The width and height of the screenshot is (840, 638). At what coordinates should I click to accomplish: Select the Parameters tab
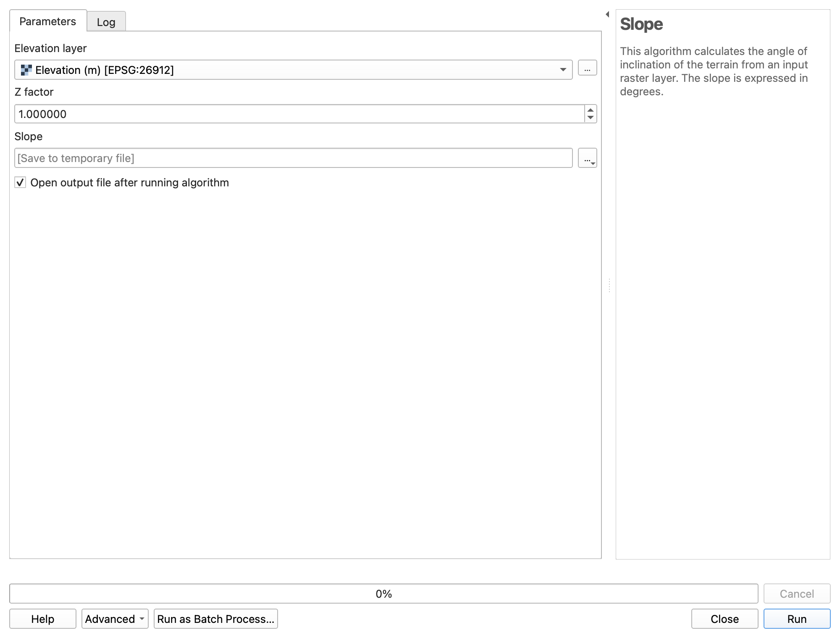(48, 21)
